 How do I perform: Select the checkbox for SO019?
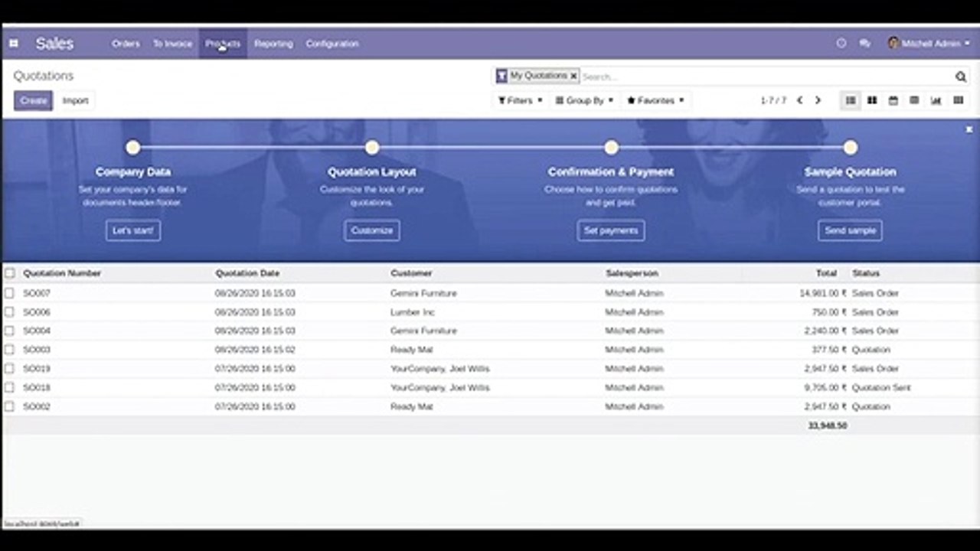[9, 369]
